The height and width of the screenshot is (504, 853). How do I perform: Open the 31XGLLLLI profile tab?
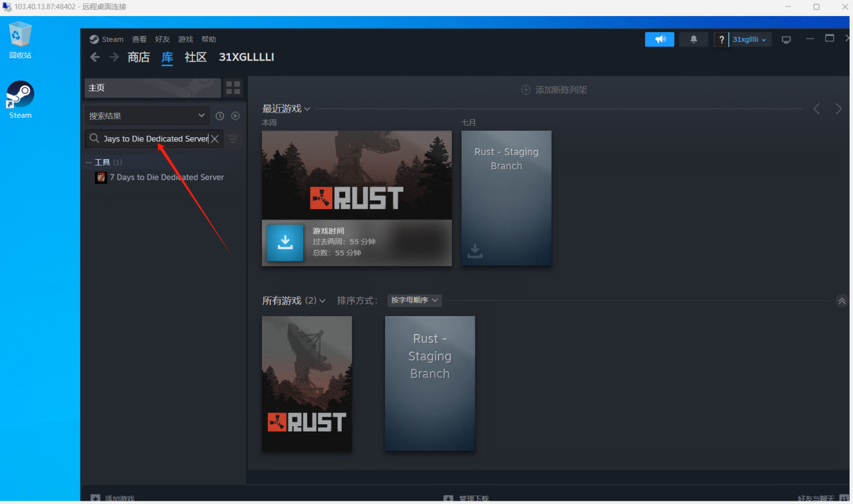[x=247, y=57]
